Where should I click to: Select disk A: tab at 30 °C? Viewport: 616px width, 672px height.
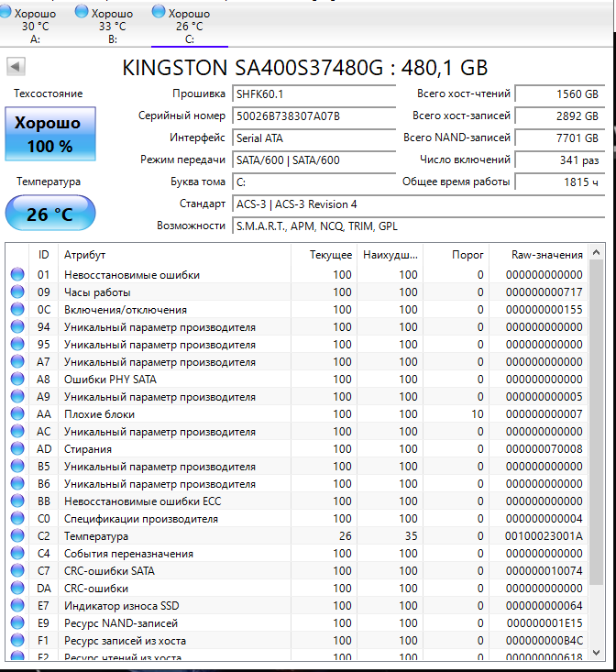[35, 26]
